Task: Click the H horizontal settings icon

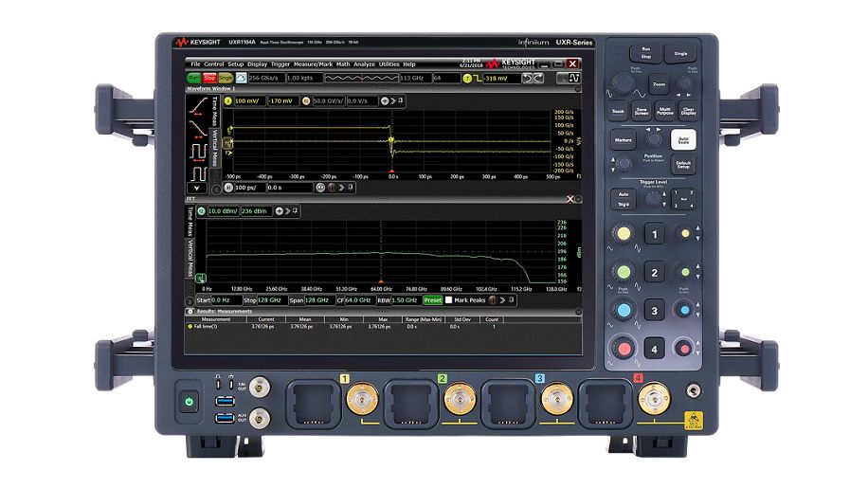Action: pyautogui.click(x=228, y=188)
